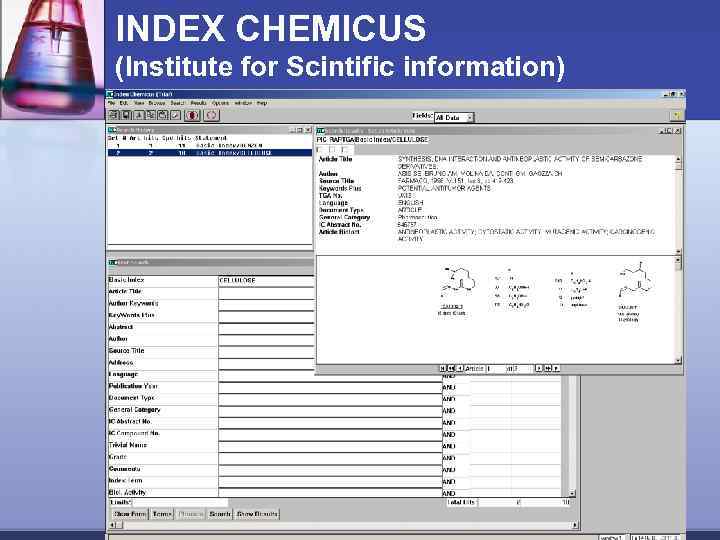This screenshot has height=540, width=720.
Task: Open the Search menu
Action: click(178, 103)
